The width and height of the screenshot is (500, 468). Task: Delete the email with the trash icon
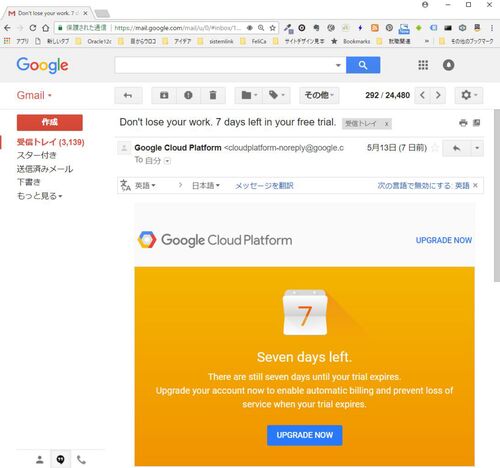tap(213, 96)
